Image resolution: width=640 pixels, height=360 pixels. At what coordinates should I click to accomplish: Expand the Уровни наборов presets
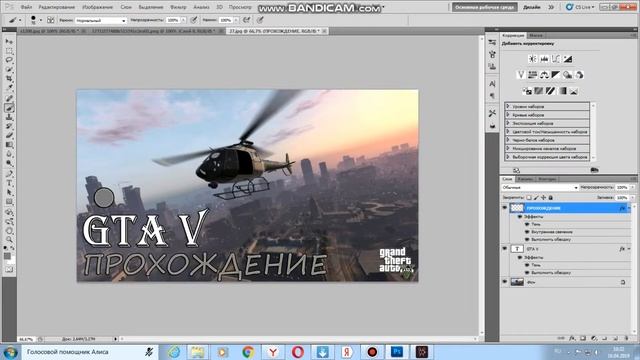pyautogui.click(x=508, y=106)
